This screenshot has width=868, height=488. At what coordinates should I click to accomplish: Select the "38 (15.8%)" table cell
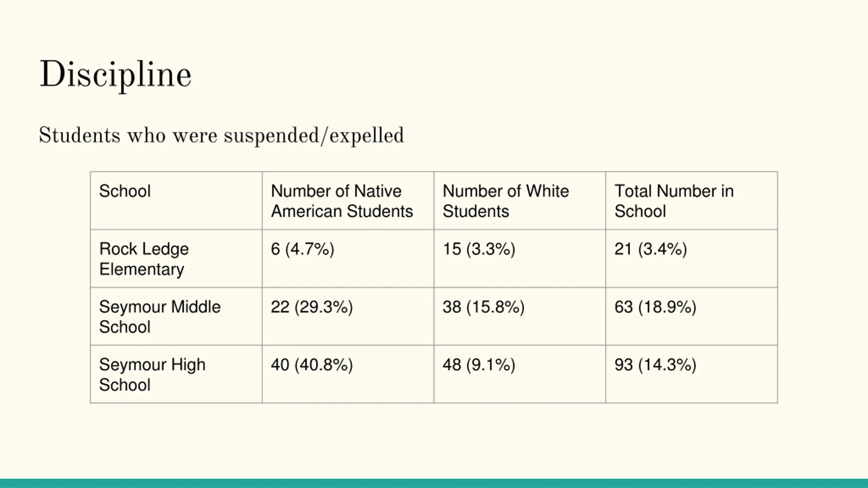tap(484, 307)
